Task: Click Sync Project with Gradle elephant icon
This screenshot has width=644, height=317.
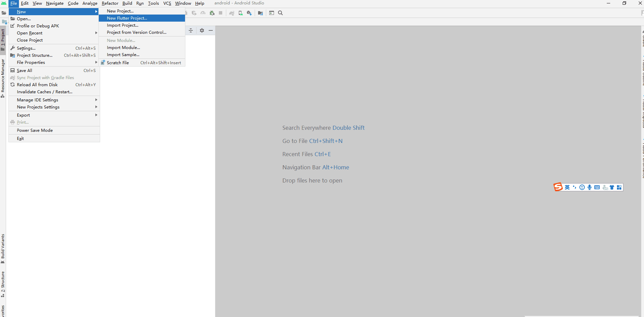Action: [232, 13]
